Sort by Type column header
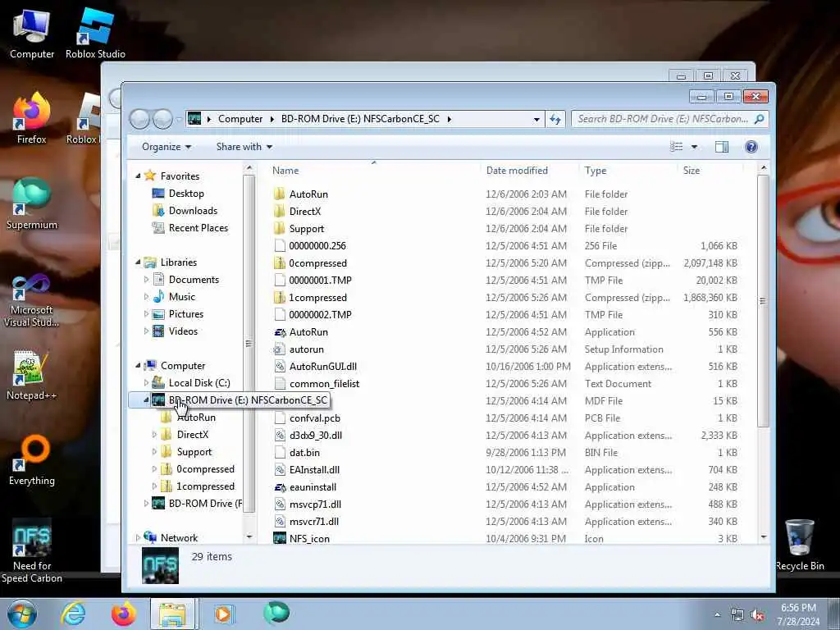 [596, 171]
